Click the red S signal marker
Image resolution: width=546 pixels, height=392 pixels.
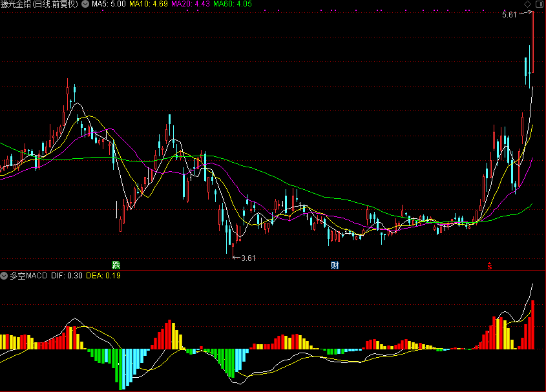(x=490, y=266)
